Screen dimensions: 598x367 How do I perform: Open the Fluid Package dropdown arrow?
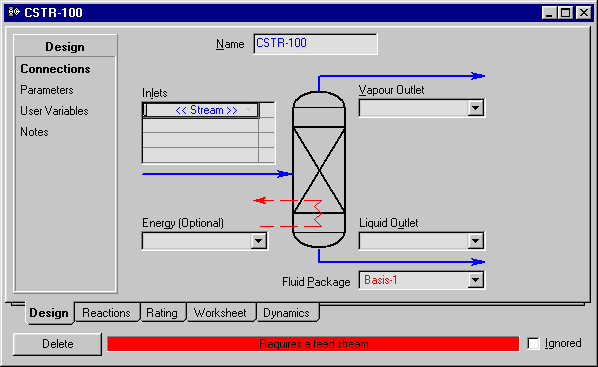[x=475, y=280]
